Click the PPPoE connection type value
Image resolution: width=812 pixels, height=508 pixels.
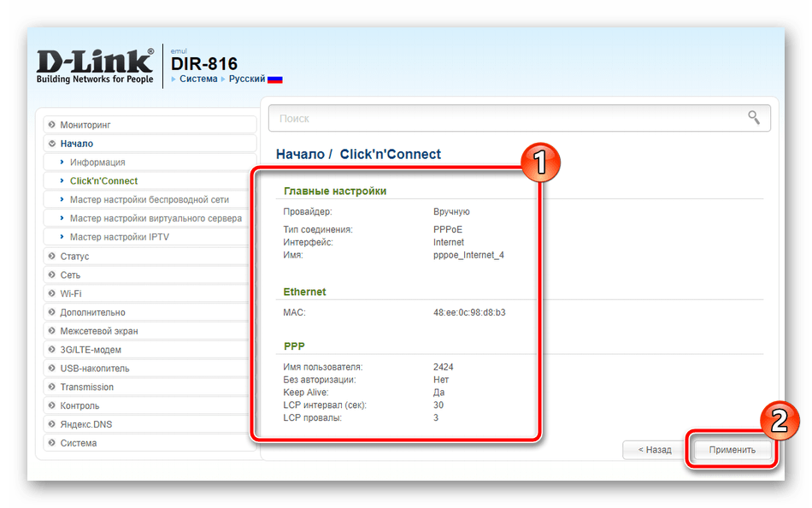click(448, 230)
